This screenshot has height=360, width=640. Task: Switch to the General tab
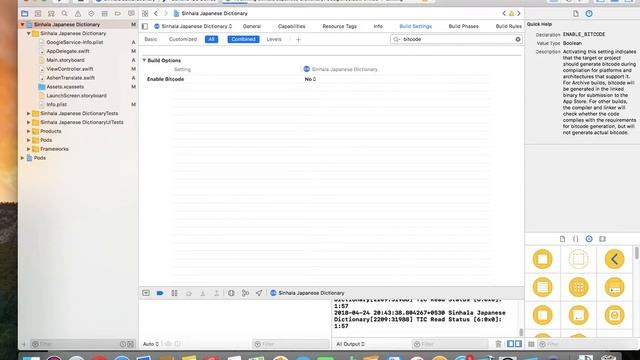pyautogui.click(x=252, y=26)
